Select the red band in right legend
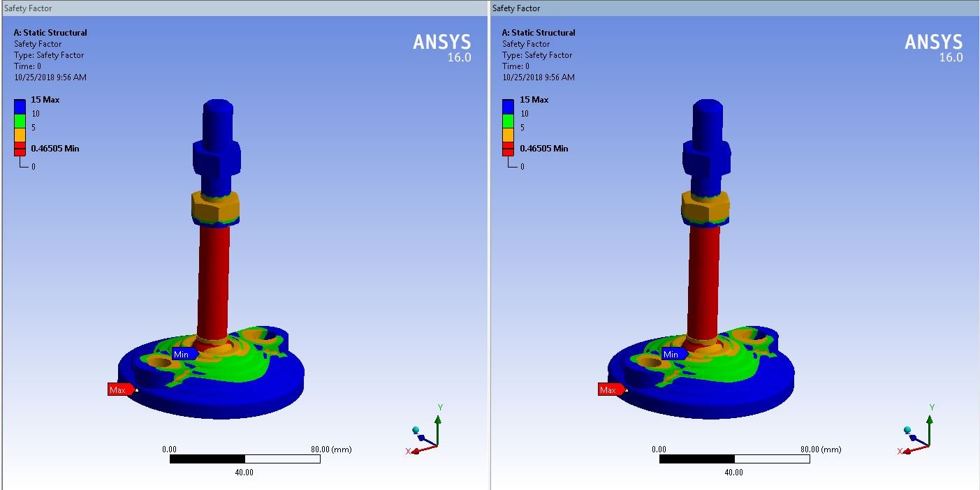The image size is (980, 490). pos(508,149)
